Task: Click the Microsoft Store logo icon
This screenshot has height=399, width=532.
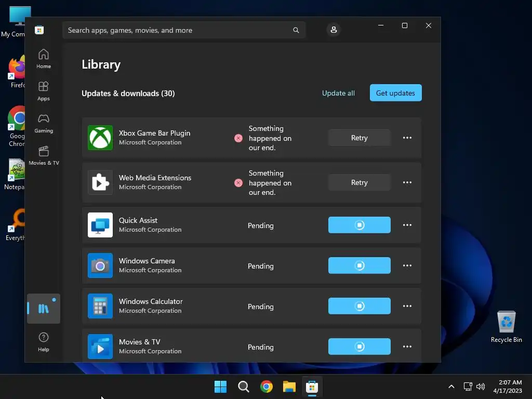Action: 39,30
